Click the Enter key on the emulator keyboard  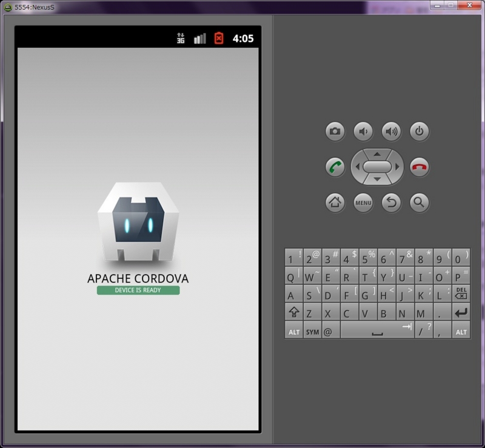click(461, 312)
